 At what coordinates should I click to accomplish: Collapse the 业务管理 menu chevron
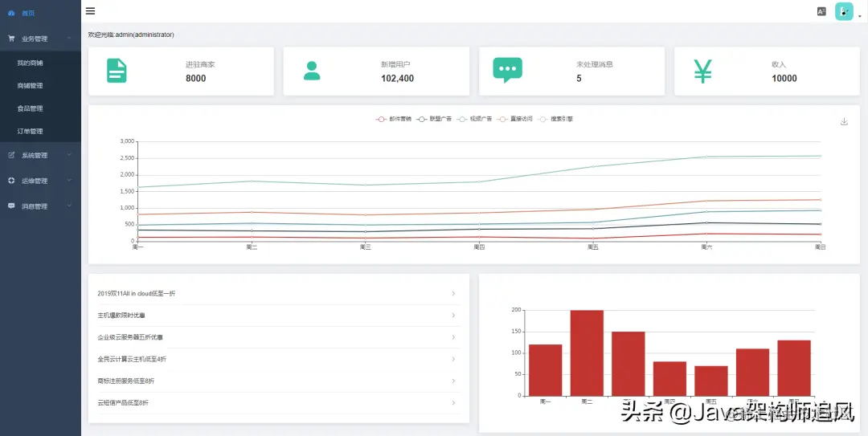click(x=69, y=39)
